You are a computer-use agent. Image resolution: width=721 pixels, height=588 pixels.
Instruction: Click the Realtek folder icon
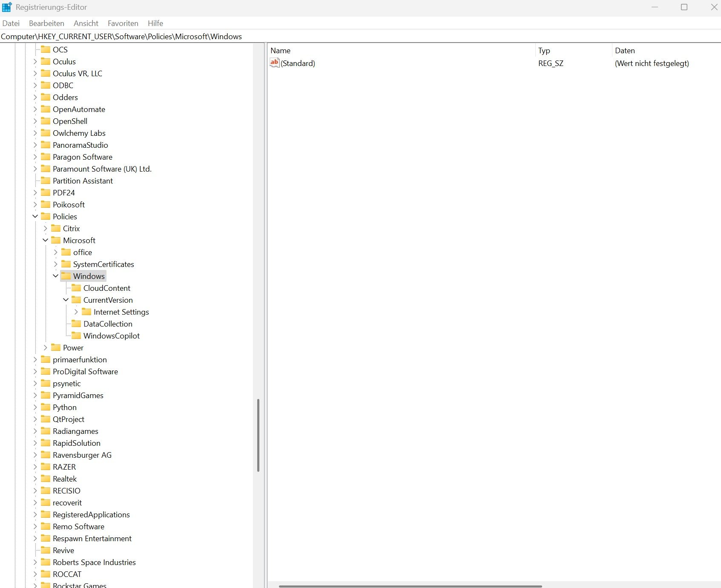tap(46, 479)
